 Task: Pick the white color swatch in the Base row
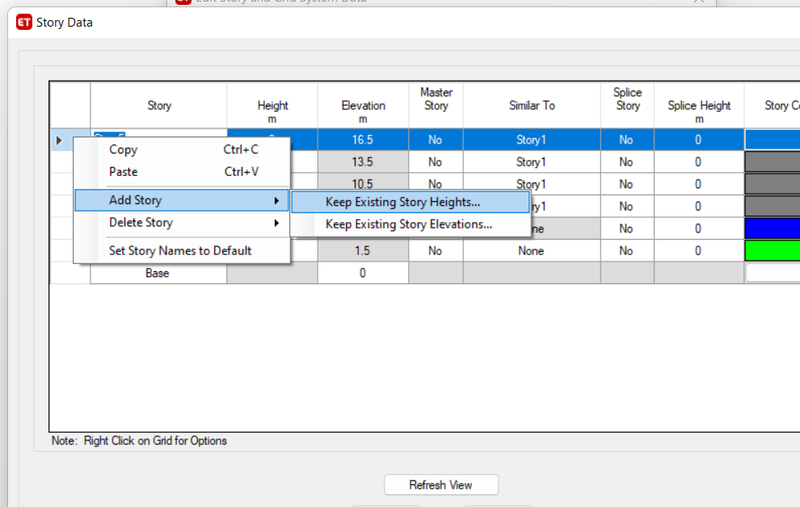pos(772,273)
